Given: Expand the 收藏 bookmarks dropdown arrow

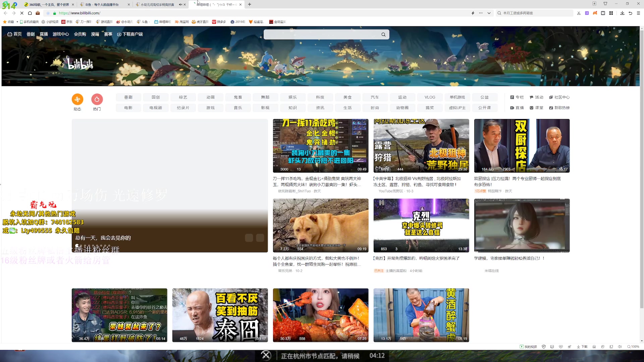Looking at the screenshot, I should tap(17, 22).
